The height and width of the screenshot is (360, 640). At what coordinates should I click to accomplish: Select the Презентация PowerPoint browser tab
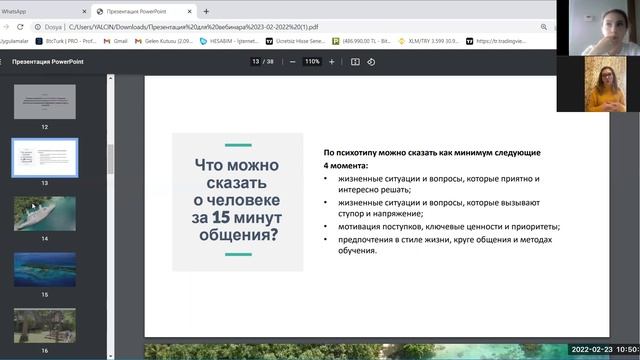(x=144, y=11)
